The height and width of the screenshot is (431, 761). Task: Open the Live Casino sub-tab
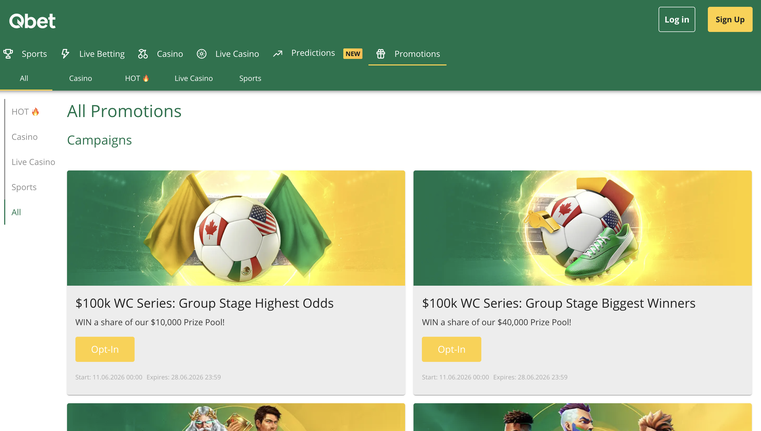point(194,78)
